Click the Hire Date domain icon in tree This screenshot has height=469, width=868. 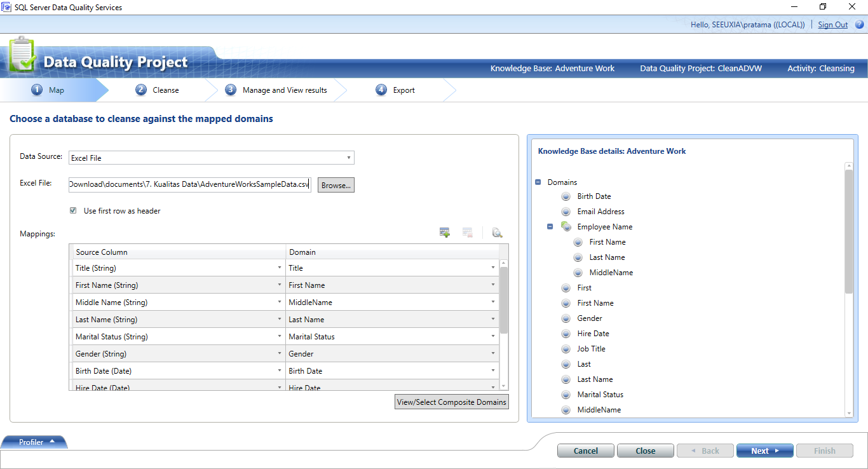click(x=566, y=334)
